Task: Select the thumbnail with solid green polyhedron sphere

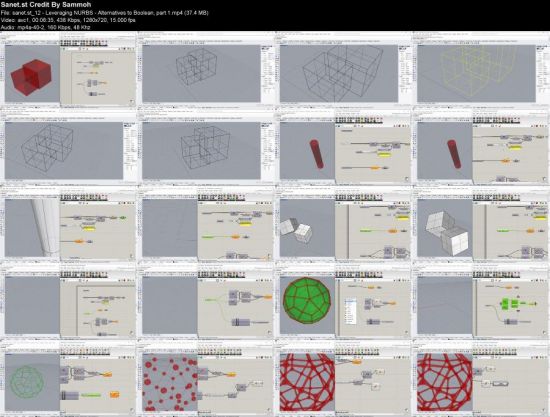Action: [344, 301]
